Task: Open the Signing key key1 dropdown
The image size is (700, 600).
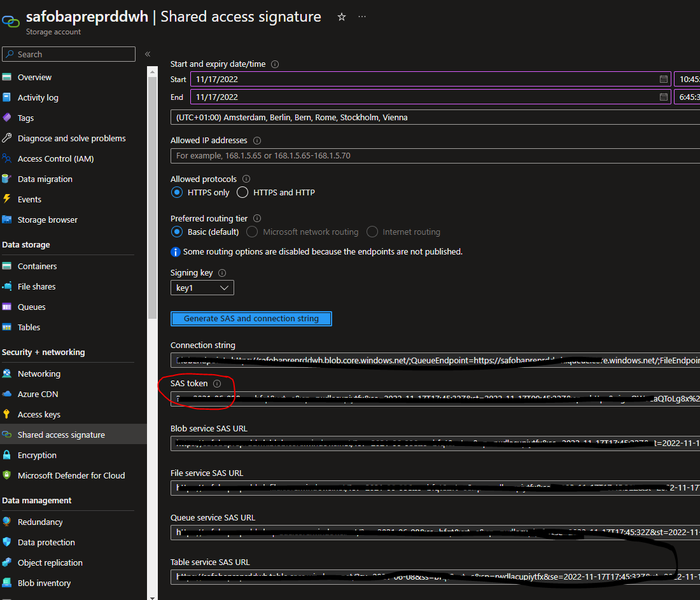Action: (x=202, y=288)
